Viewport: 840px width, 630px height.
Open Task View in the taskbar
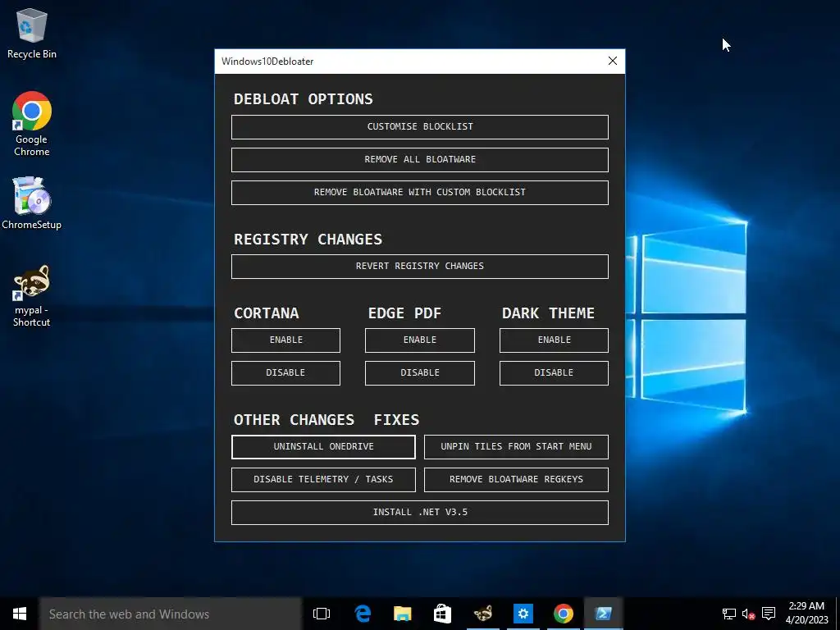coord(322,614)
